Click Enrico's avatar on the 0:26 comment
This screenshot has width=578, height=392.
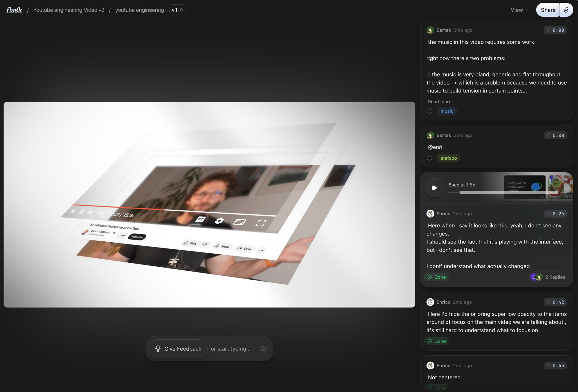click(x=430, y=213)
